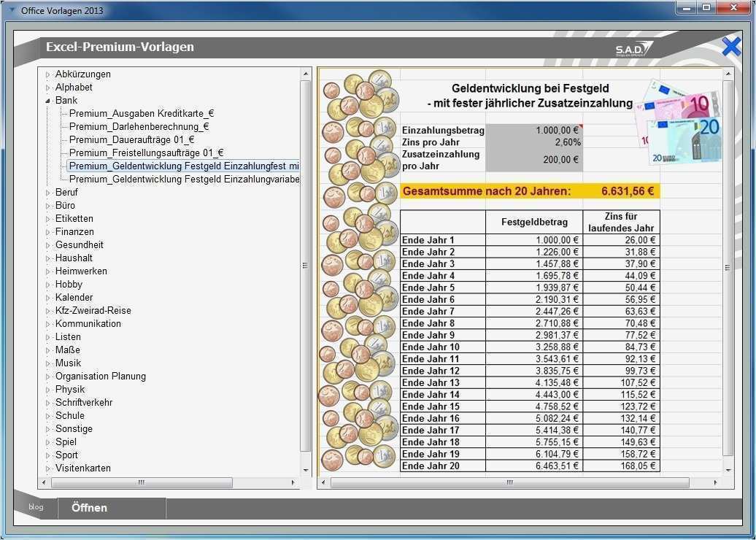The height and width of the screenshot is (540, 756).
Task: Click the preview pane horizontal scrollbar thumb
Action: point(510,482)
